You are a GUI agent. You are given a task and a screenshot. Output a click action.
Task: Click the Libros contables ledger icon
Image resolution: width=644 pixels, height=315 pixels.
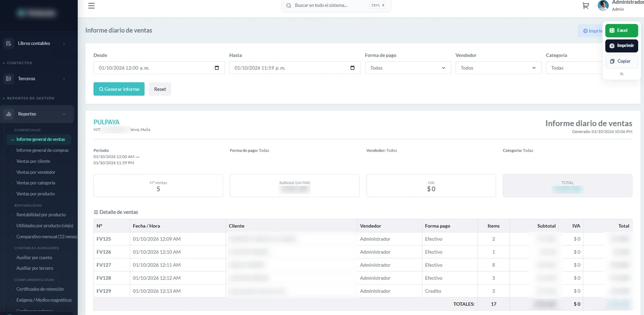pyautogui.click(x=9, y=43)
